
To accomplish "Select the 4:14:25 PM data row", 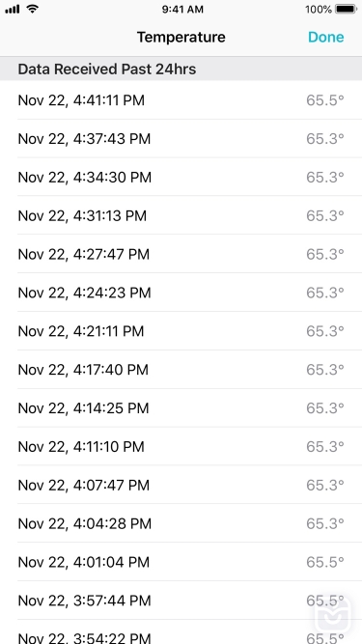I will tap(181, 408).
